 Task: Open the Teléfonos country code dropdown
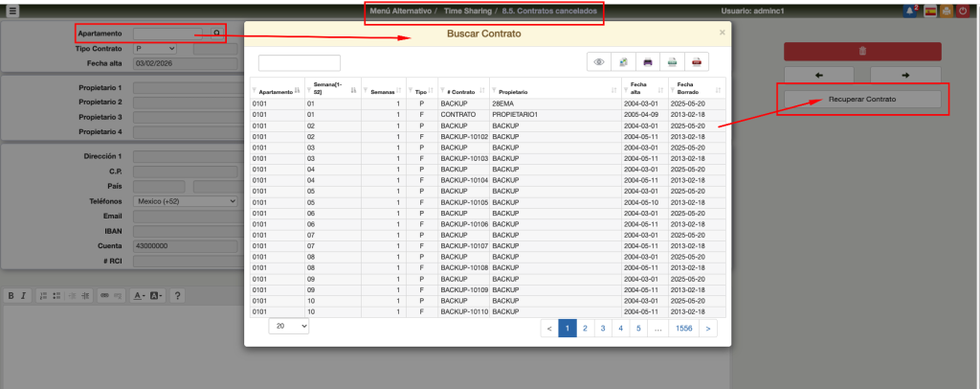click(185, 201)
